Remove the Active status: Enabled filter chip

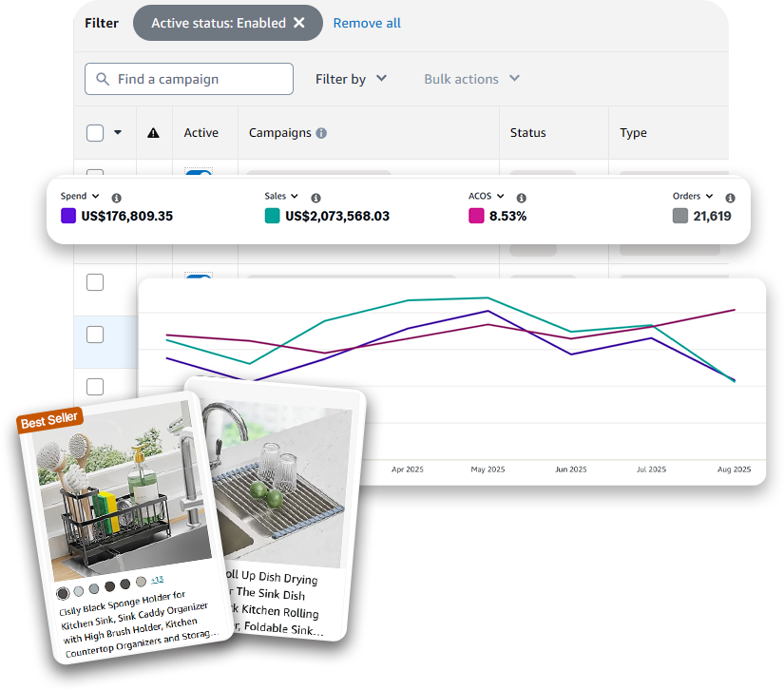pyautogui.click(x=299, y=23)
